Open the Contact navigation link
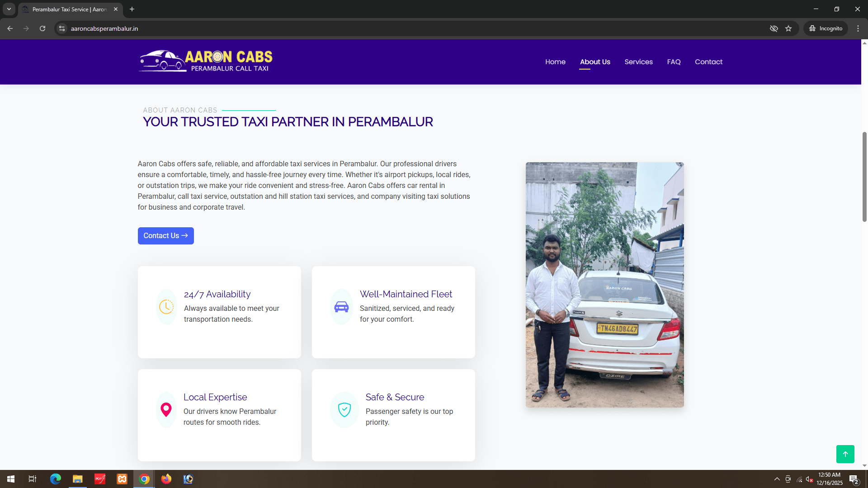The image size is (868, 488). click(708, 62)
